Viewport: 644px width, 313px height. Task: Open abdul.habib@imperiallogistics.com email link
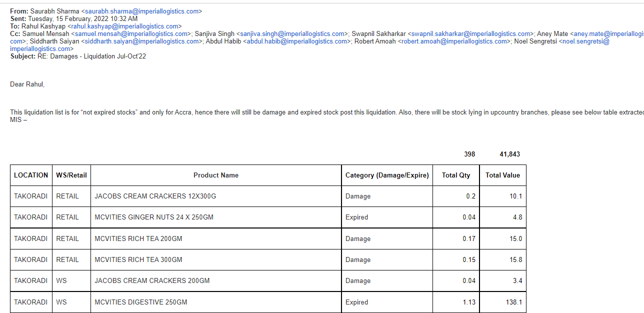click(297, 41)
